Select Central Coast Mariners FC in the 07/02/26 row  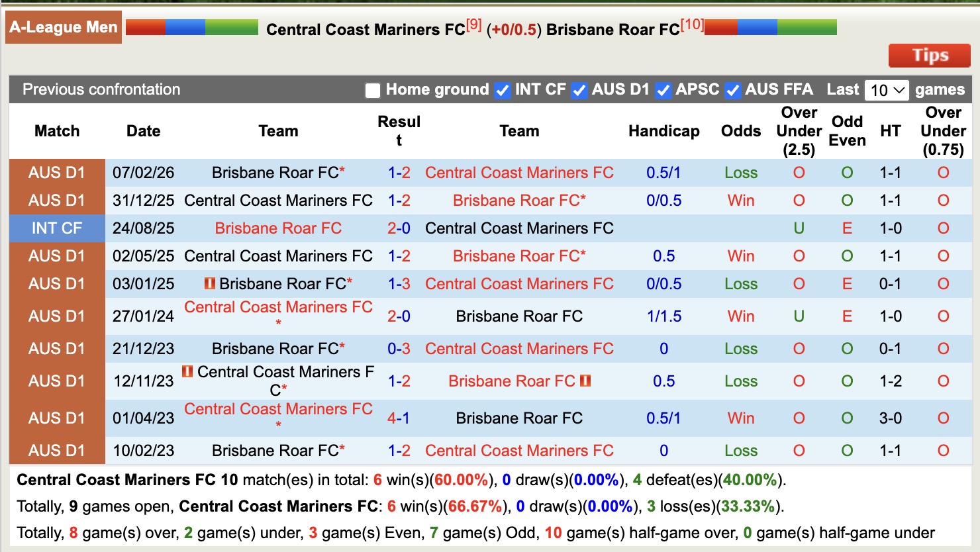click(519, 172)
